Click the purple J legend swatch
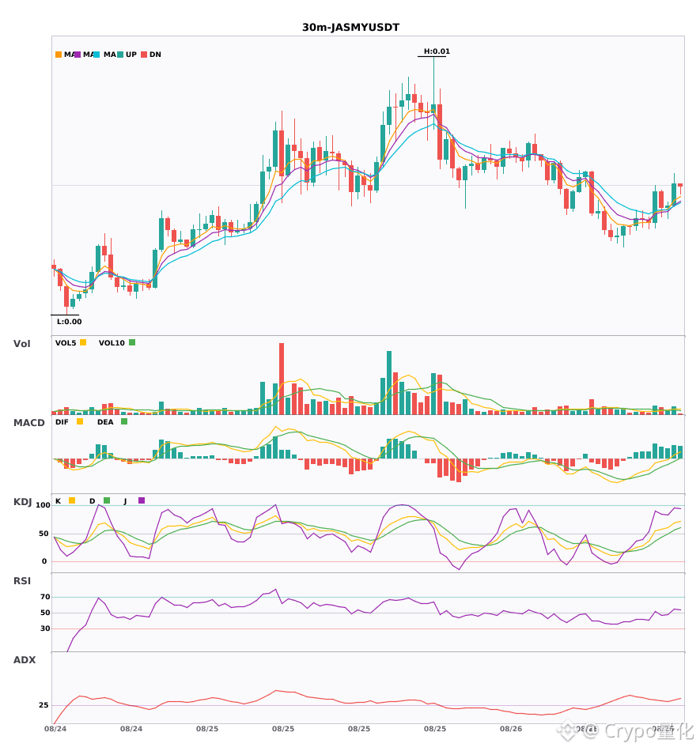Viewport: 700px width, 751px height. click(142, 500)
